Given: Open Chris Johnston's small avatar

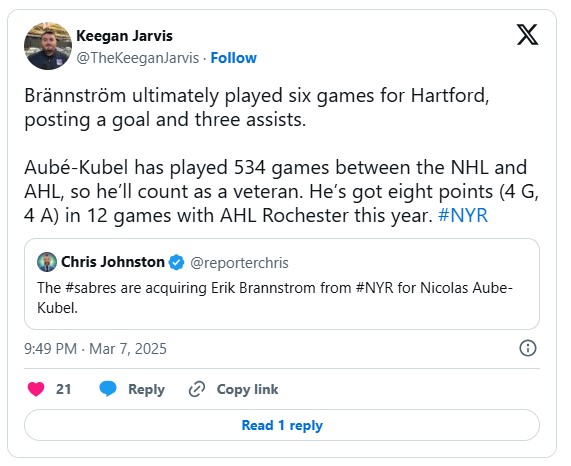Looking at the screenshot, I should [47, 262].
